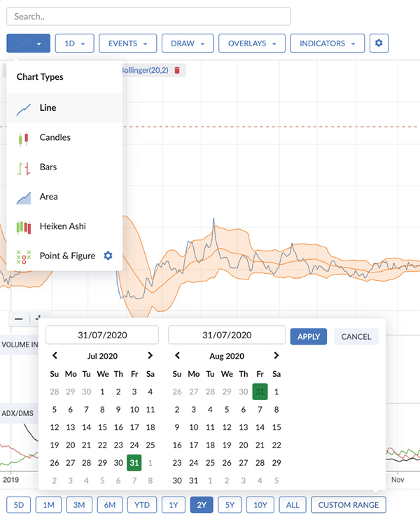Select ALL range button
The height and width of the screenshot is (519, 420).
point(293,505)
